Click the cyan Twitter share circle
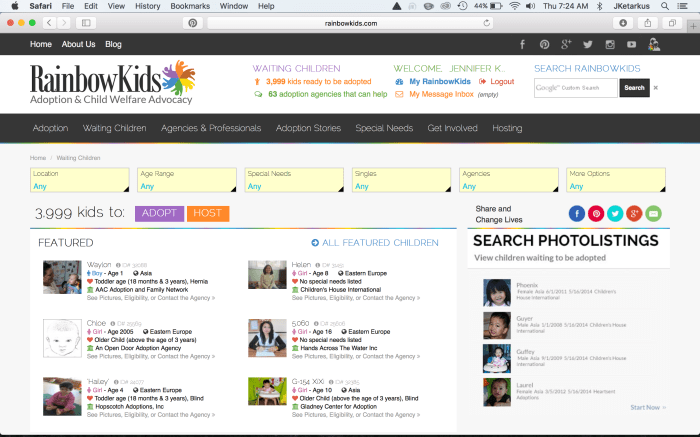Viewport: 700px width, 437px height. pyautogui.click(x=615, y=213)
